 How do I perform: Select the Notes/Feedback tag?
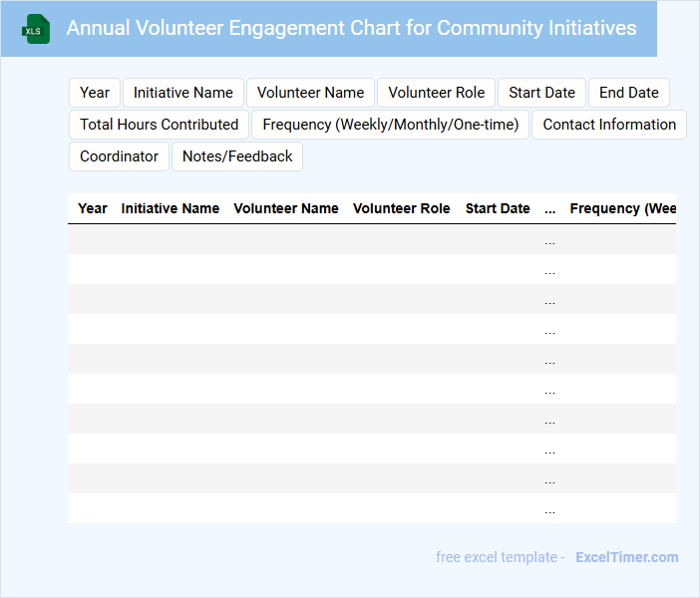tap(237, 156)
